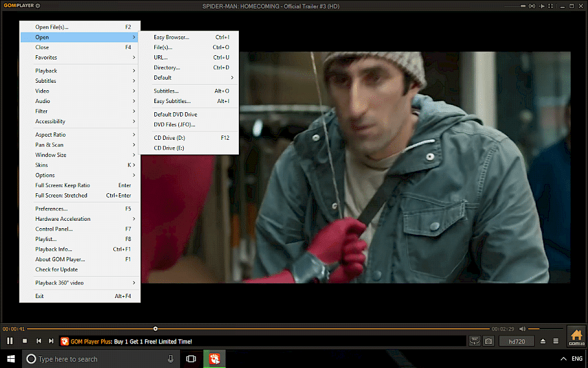Screen dimensions: 588x368
Task: Click the microphone icon in the search box
Action: pos(171,359)
